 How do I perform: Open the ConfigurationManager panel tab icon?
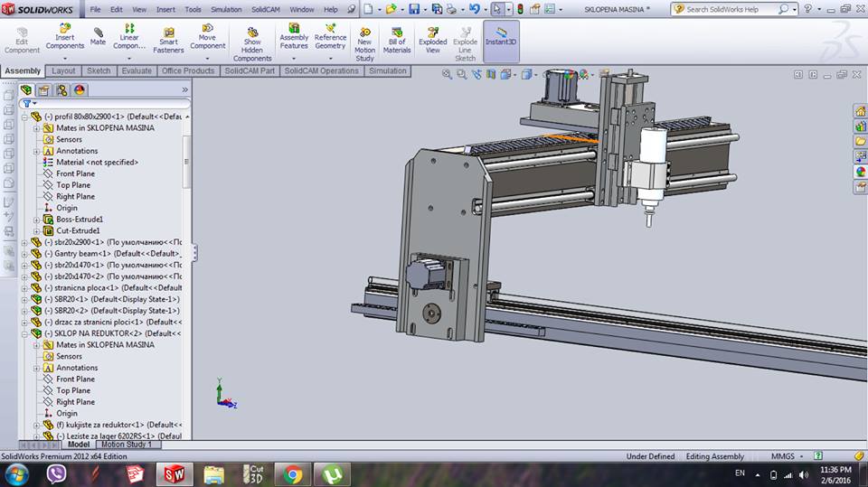(61, 90)
